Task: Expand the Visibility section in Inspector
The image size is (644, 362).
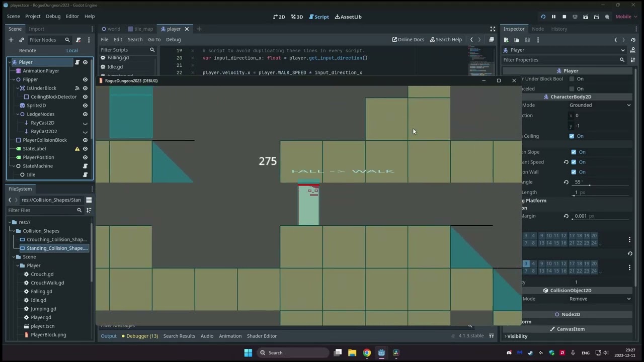Action: [517, 336]
